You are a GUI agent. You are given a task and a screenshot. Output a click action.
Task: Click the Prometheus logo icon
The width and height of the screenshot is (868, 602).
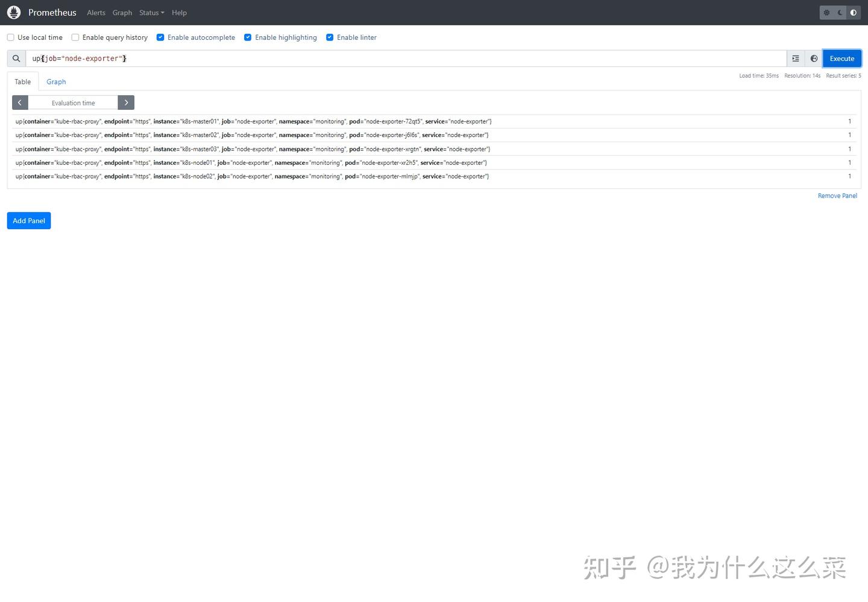point(14,12)
